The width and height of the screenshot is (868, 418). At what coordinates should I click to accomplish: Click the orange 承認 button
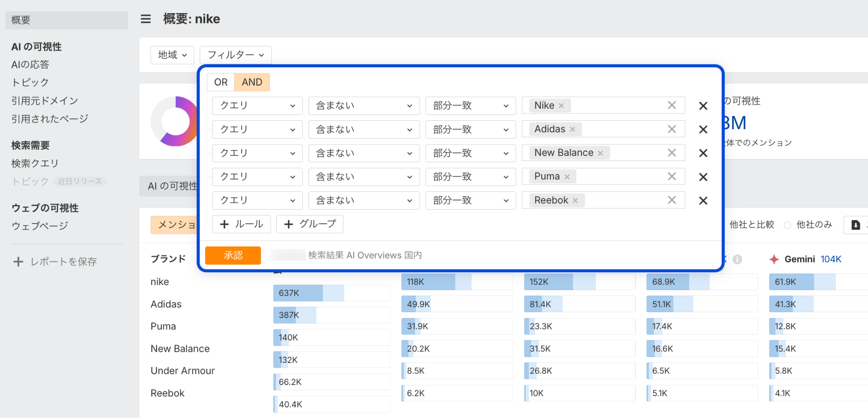click(233, 255)
